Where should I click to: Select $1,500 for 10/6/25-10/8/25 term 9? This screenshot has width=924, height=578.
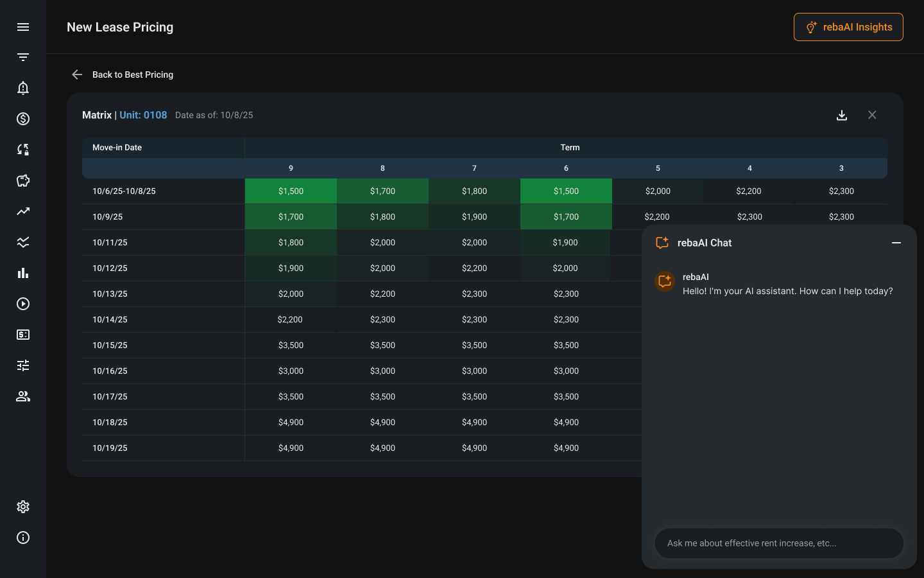(291, 191)
